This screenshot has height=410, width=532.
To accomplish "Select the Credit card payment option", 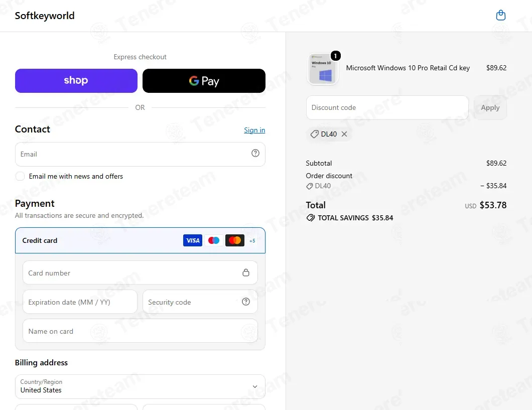I will (x=140, y=240).
